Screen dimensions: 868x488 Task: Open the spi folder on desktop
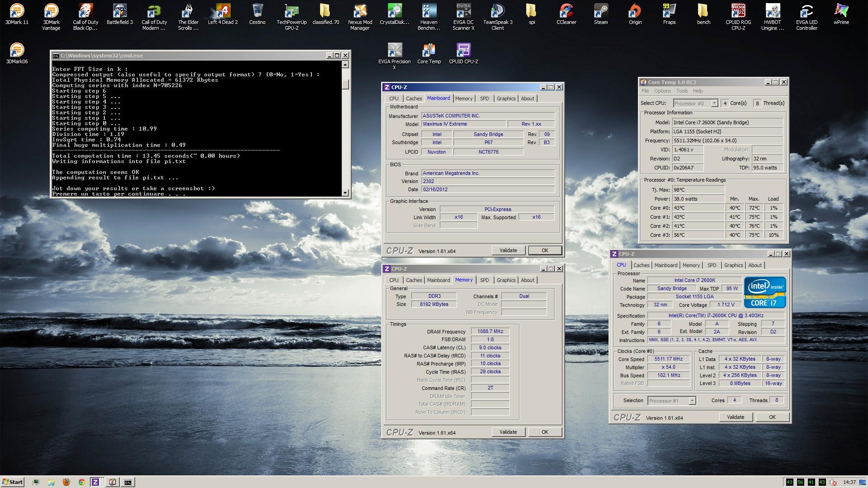tap(532, 14)
